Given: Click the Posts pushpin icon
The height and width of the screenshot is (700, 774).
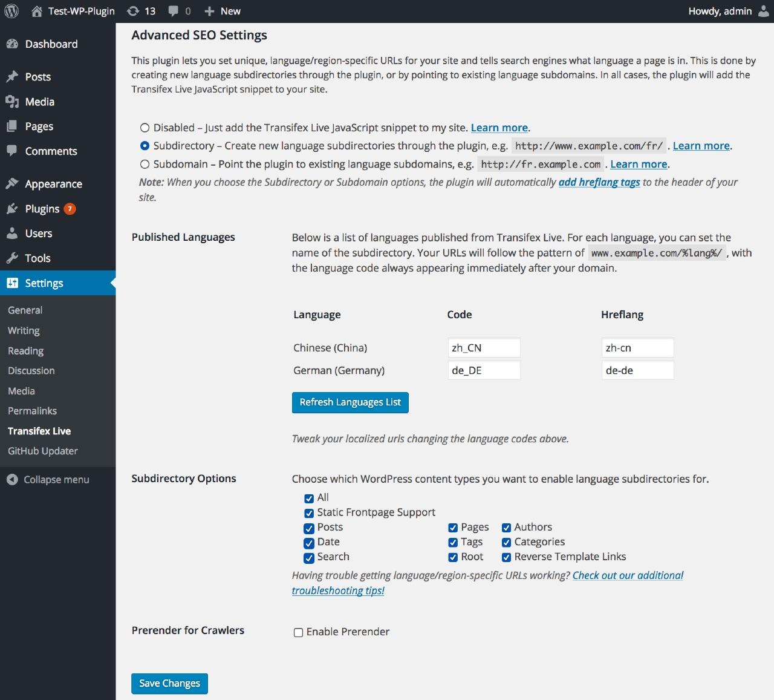Looking at the screenshot, I should pyautogui.click(x=12, y=76).
